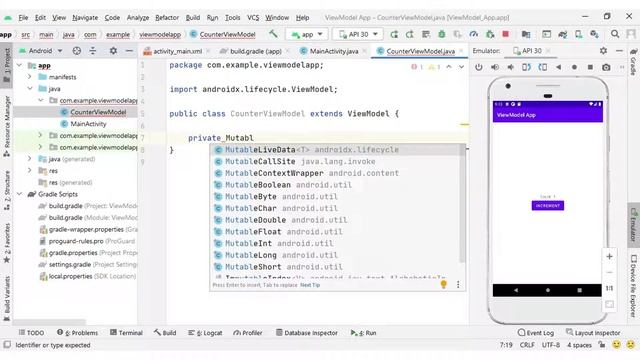This screenshot has height=360, width=640.
Task: Select MainActivity in project tree
Action: pyautogui.click(x=88, y=124)
